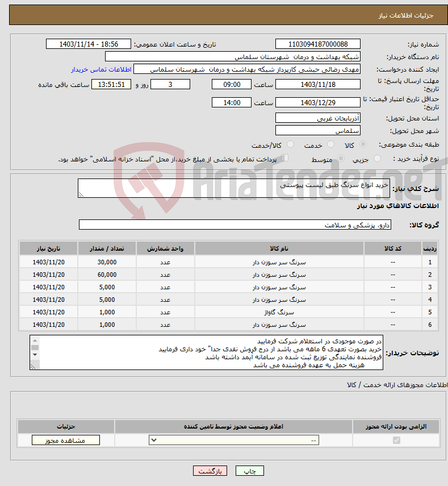Open اطلاعات تماس خریدار link

(101, 69)
